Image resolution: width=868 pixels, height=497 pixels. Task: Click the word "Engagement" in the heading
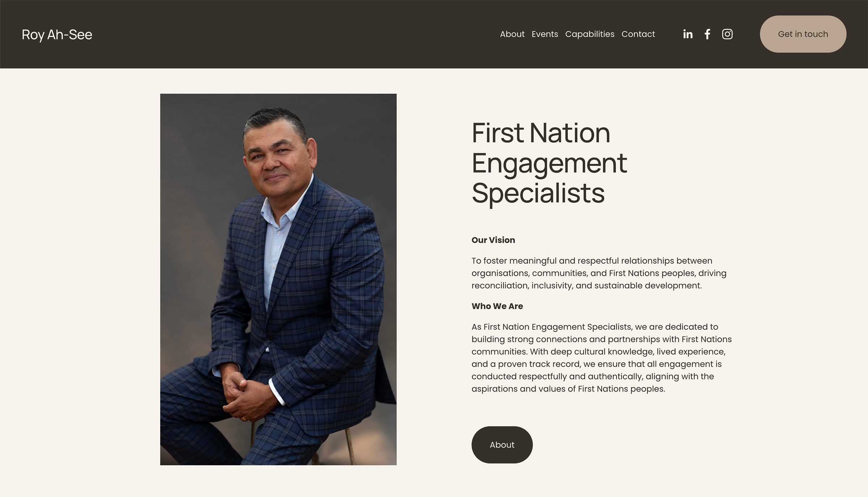549,163
